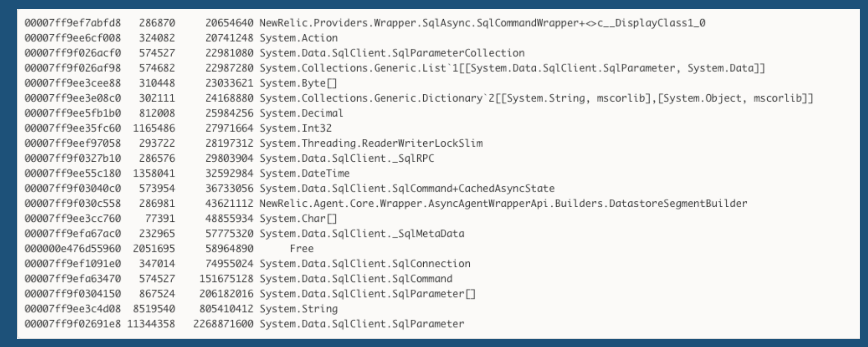Viewport: 868px width, 347px height.
Task: Select the System.Data.SqlClient.SqlCommand class name in its own row
Action: [x=356, y=279]
